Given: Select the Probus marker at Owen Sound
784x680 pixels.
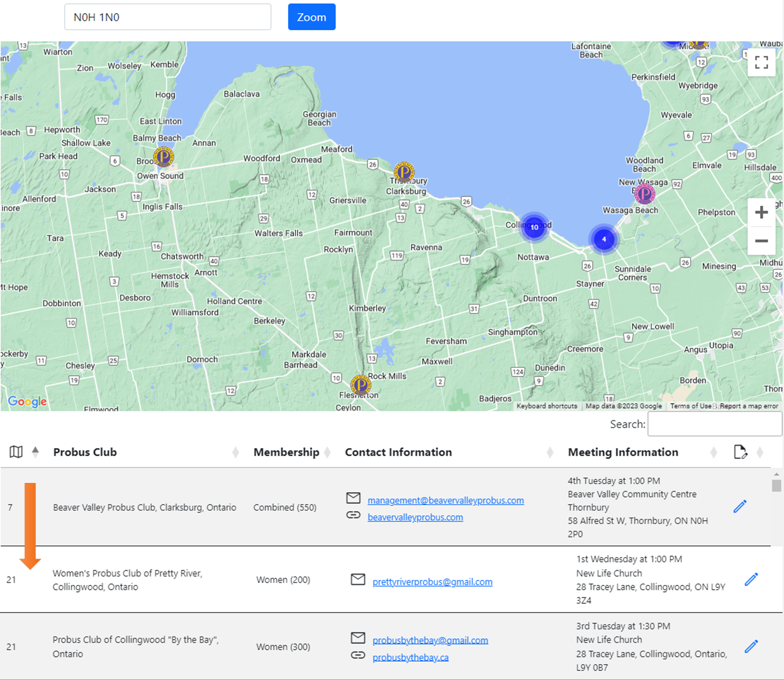Looking at the screenshot, I should click(x=164, y=156).
